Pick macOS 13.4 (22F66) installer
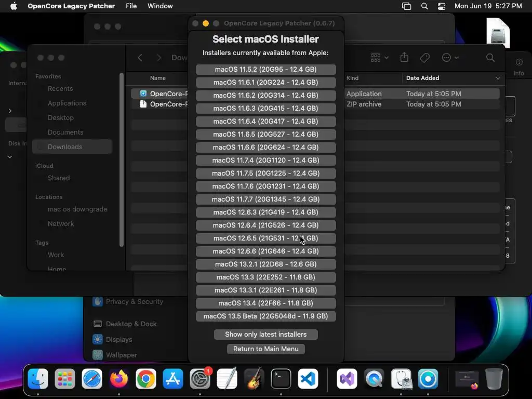Viewport: 532px width, 399px height. click(x=265, y=303)
